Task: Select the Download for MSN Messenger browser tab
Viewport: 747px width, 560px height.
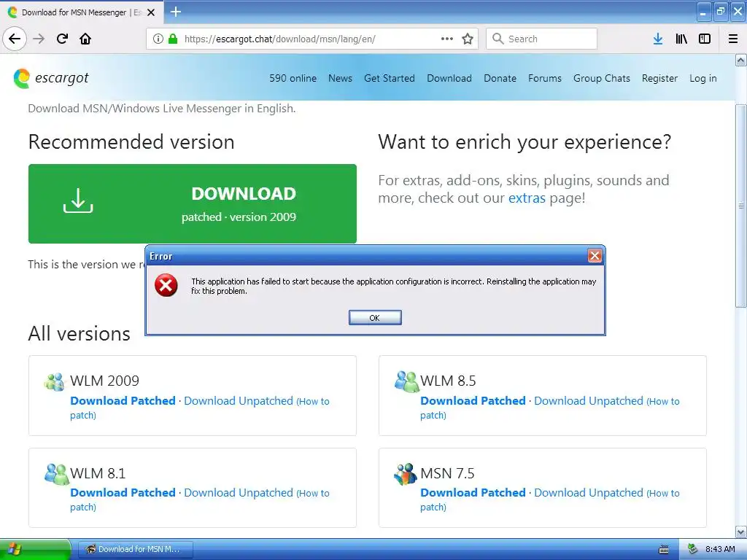Action: point(82,12)
